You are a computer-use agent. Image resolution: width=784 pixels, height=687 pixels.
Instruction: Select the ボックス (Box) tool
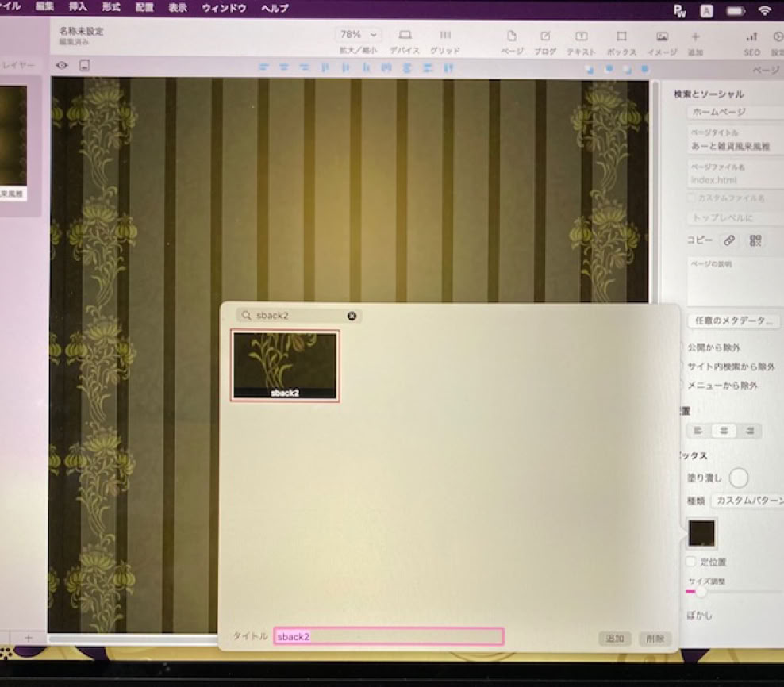point(621,36)
